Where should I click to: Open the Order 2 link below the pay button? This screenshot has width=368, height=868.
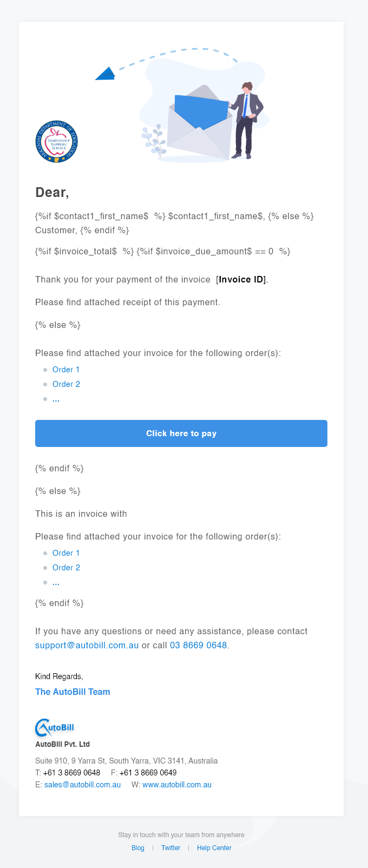coord(66,568)
